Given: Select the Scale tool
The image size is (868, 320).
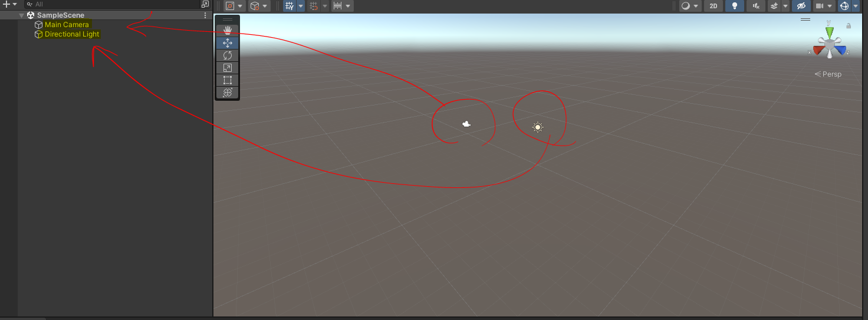Looking at the screenshot, I should click(x=228, y=68).
